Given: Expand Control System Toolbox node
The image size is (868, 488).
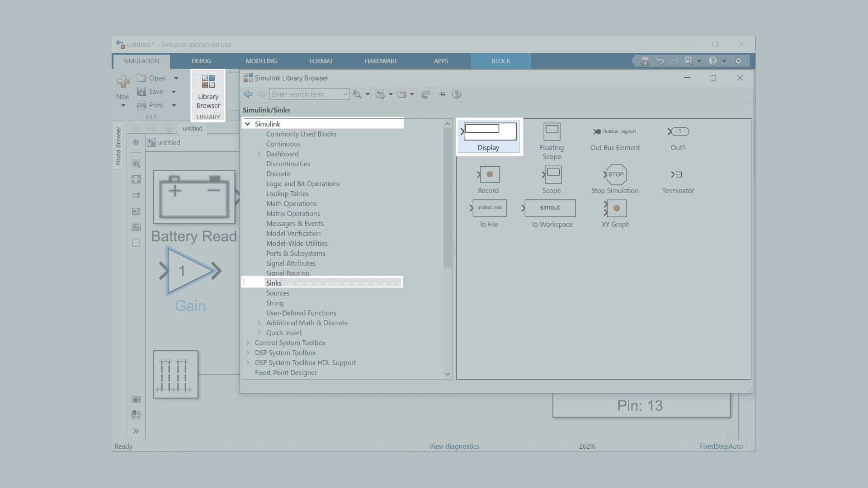Looking at the screenshot, I should [x=248, y=343].
